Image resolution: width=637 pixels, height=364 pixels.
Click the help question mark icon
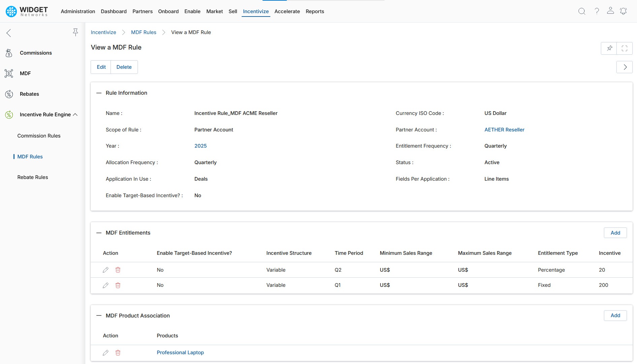click(x=597, y=11)
